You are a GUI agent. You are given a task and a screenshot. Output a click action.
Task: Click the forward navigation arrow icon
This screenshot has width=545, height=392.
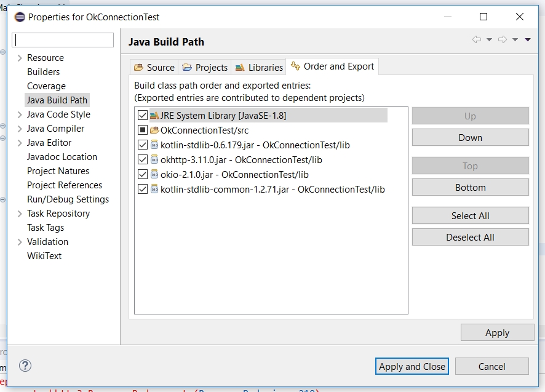coord(503,39)
